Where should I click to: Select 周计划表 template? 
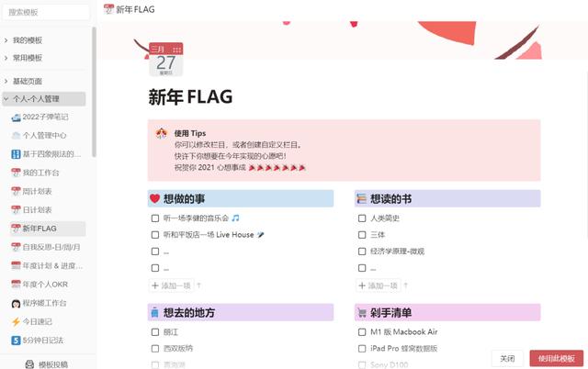38,191
